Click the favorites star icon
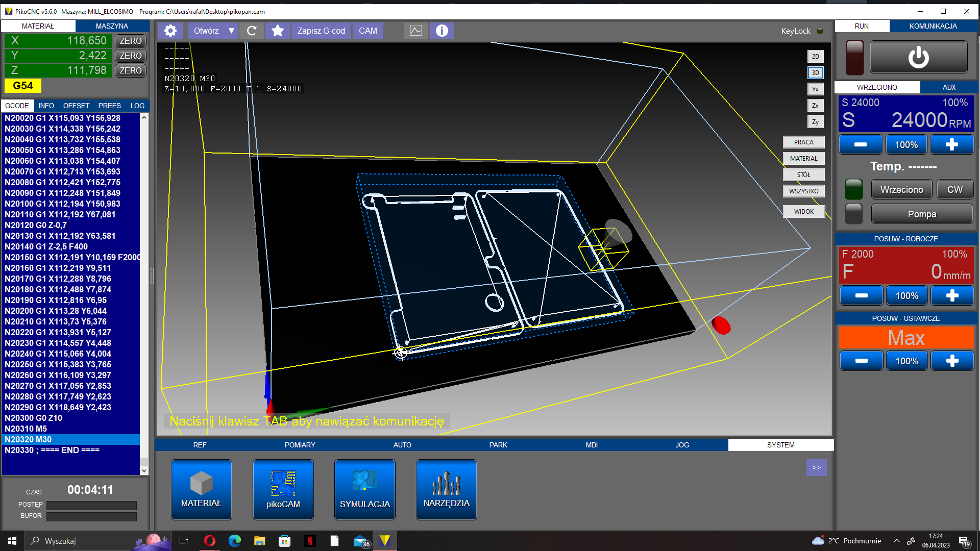Image resolution: width=980 pixels, height=551 pixels. coord(278,31)
